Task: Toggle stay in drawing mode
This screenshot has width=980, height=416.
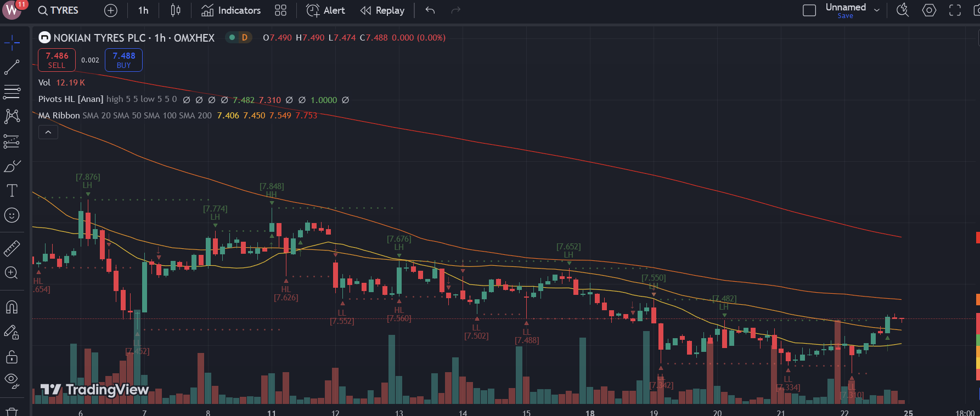Action: point(12,332)
